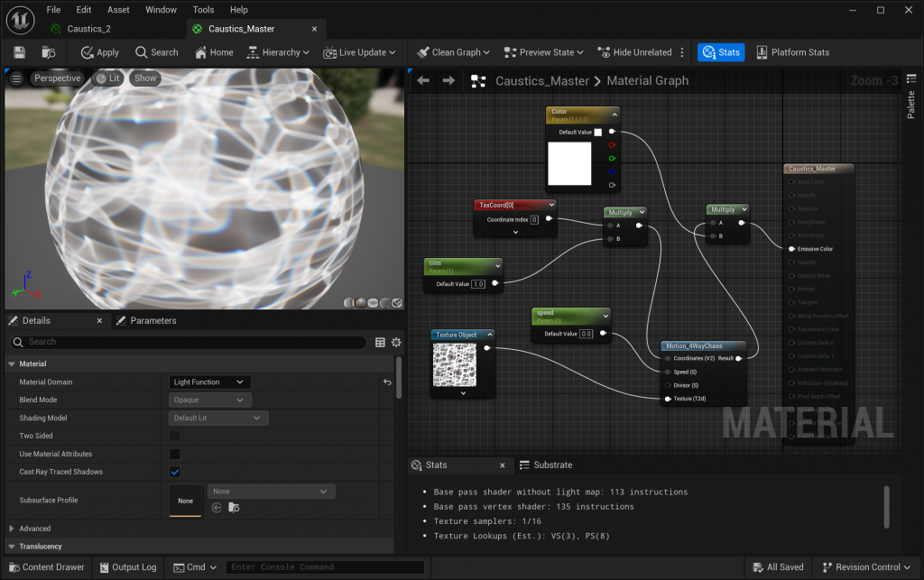Click the Unreal Engine logo icon
The width and height of the screenshot is (924, 580).
(21, 20)
